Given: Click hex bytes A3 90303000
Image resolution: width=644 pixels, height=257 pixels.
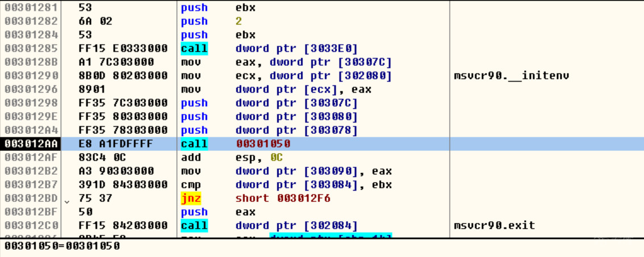Looking at the screenshot, I should [116, 171].
